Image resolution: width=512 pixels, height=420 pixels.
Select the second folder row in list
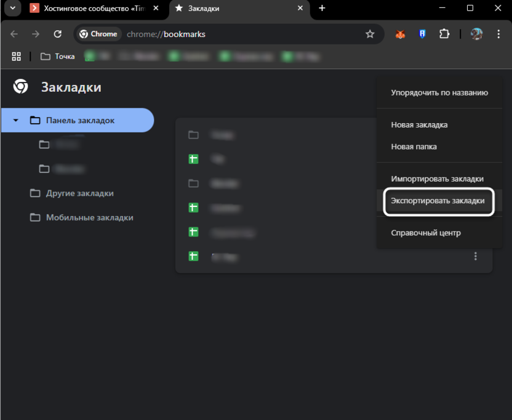click(276, 184)
